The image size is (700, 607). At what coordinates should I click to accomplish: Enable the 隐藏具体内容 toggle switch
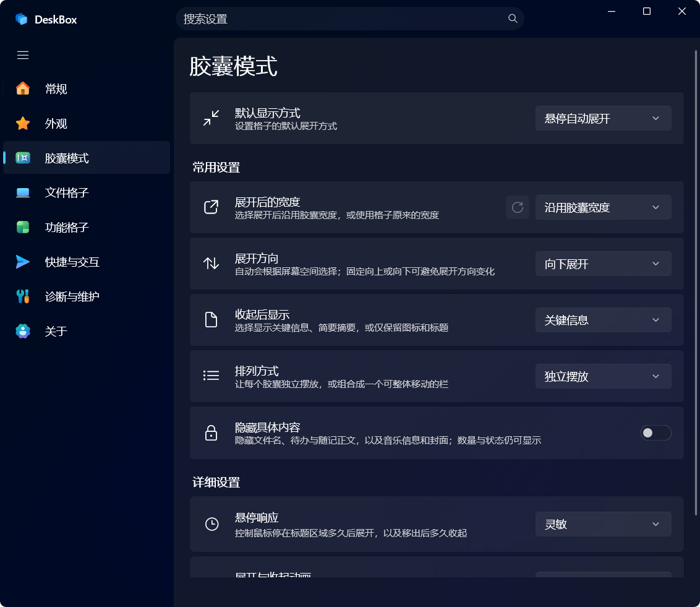[656, 433]
